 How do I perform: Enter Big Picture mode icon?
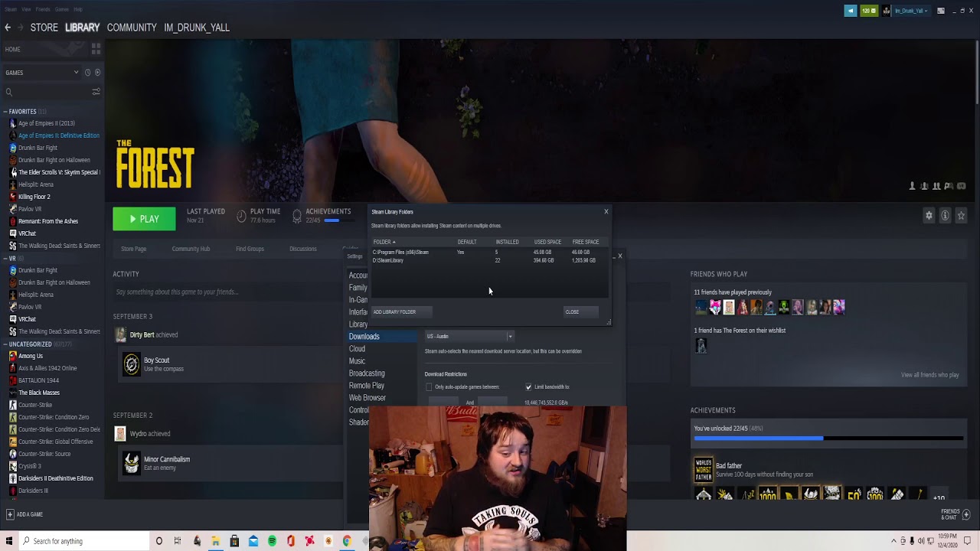click(941, 11)
